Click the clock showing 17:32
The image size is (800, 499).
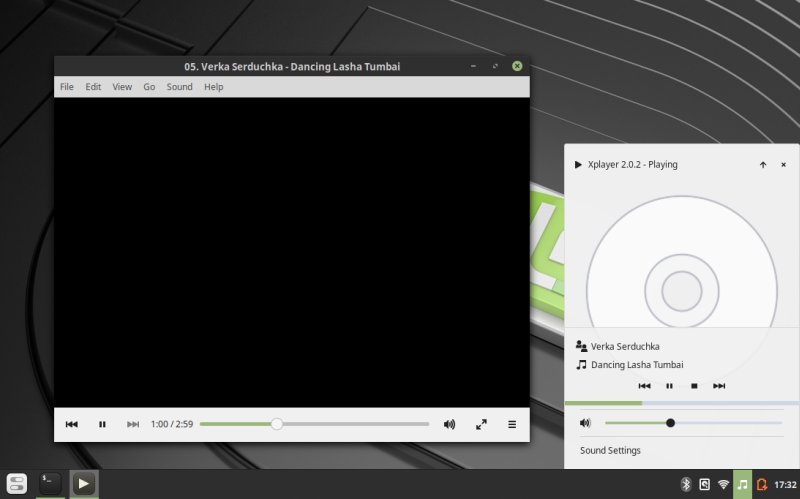point(785,484)
